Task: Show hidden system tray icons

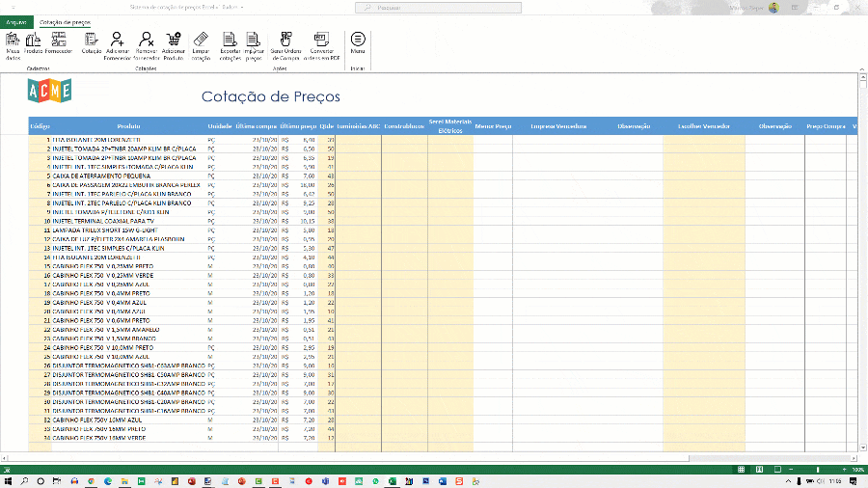Action: click(x=788, y=481)
